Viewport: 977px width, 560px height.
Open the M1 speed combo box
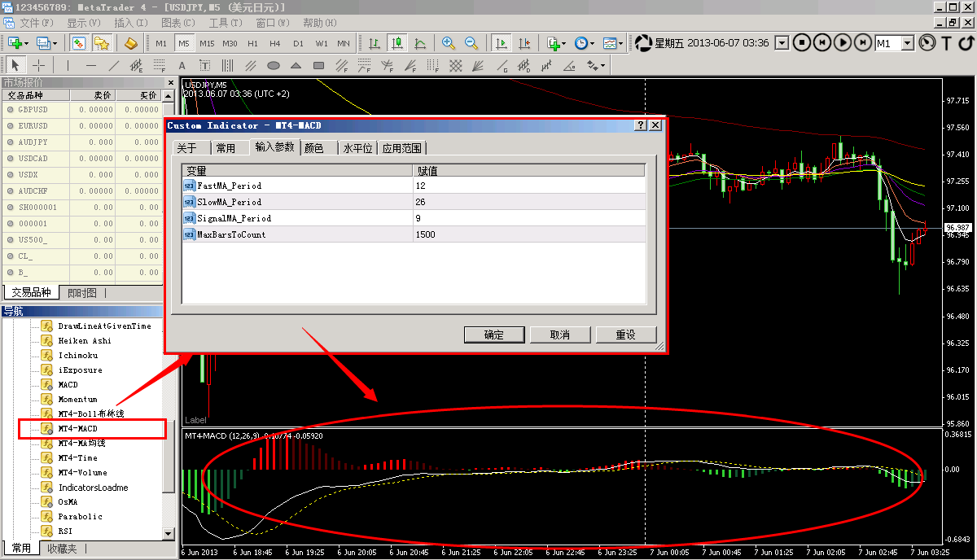[x=907, y=43]
